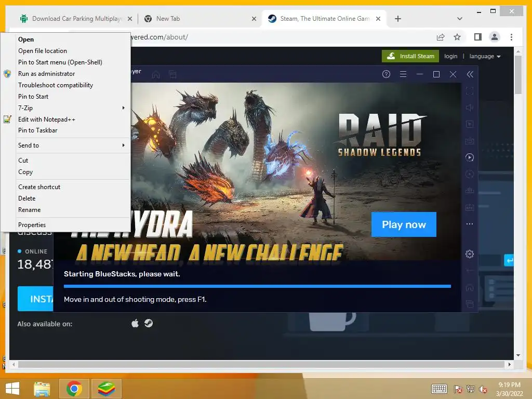Viewport: 532px width, 399px height.
Task: Click BlueStacks back arrow in sidebar
Action: click(x=470, y=270)
